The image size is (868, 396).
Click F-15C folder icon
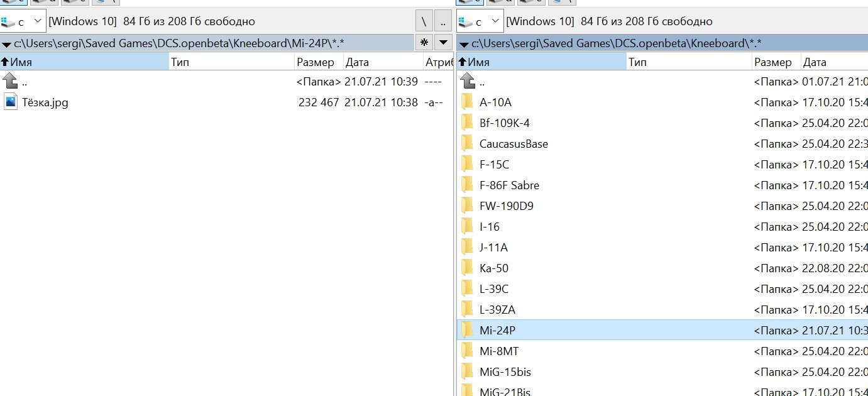(467, 164)
